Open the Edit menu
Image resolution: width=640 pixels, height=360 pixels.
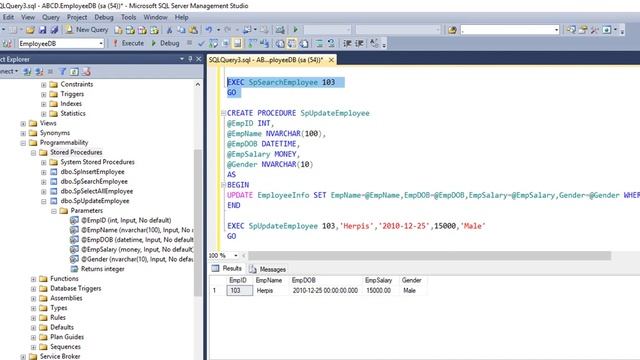coord(8,17)
